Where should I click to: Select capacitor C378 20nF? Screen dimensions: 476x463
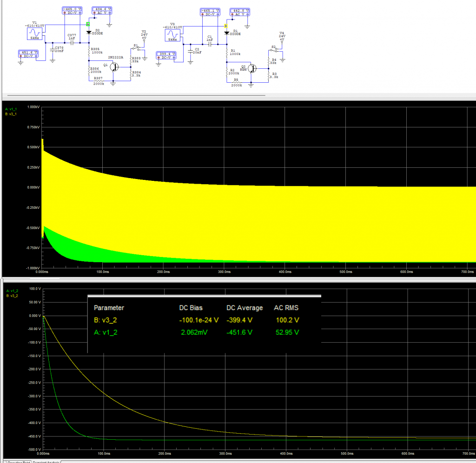(x=53, y=49)
